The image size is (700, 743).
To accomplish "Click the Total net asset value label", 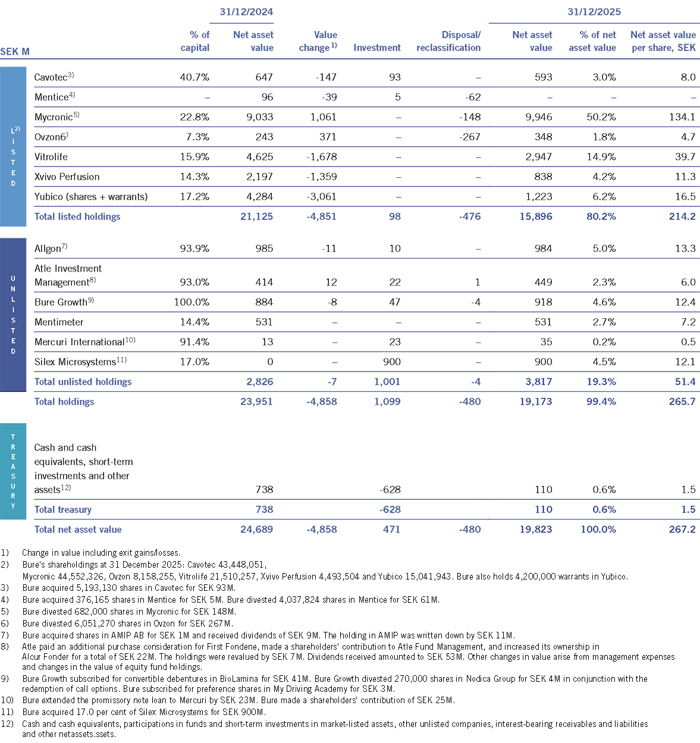I will pos(78,529).
